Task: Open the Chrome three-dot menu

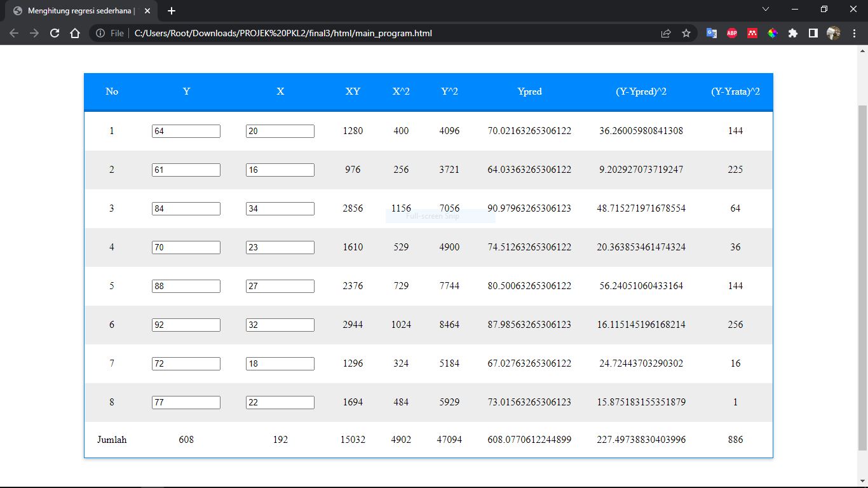Action: (x=854, y=33)
